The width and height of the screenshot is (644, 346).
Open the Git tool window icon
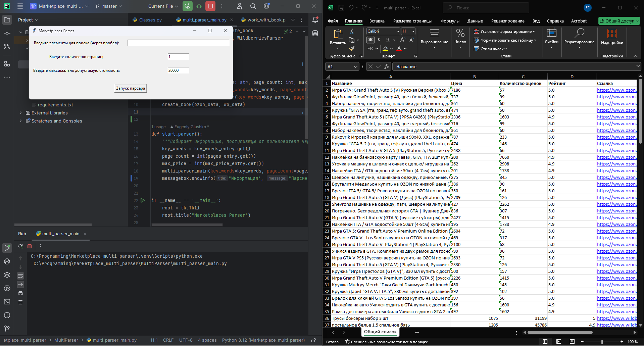[7, 329]
